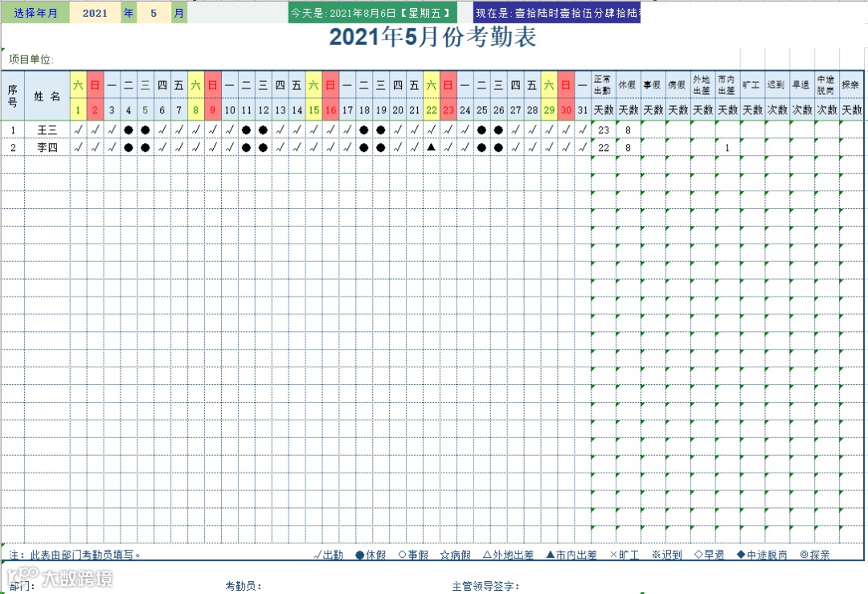
Task: Click the purple 现在是 time banner
Action: click(x=557, y=13)
